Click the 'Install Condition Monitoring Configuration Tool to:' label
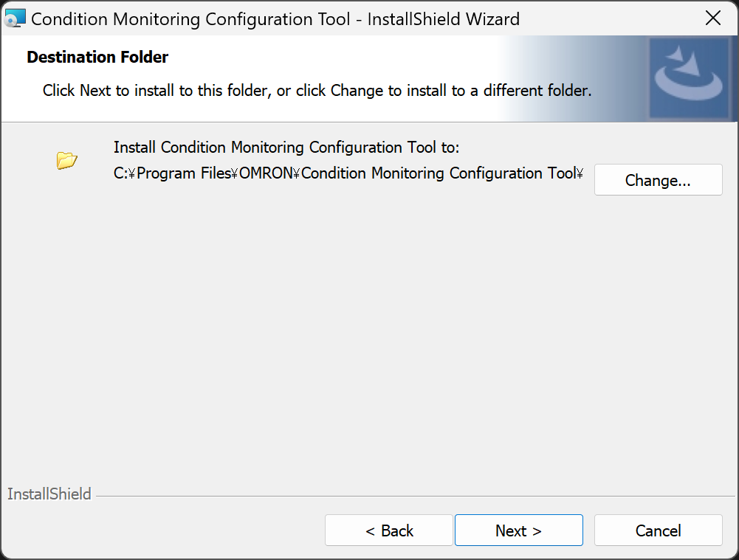 click(286, 147)
